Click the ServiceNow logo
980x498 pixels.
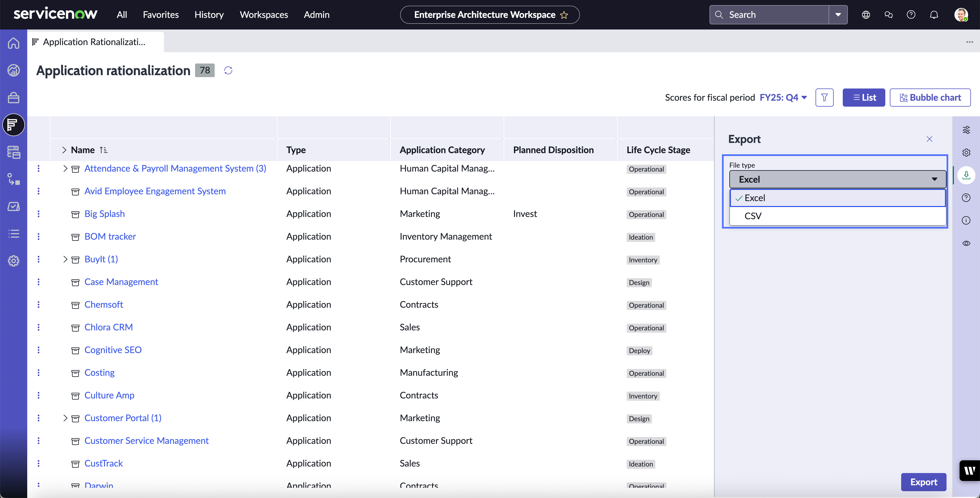click(56, 14)
